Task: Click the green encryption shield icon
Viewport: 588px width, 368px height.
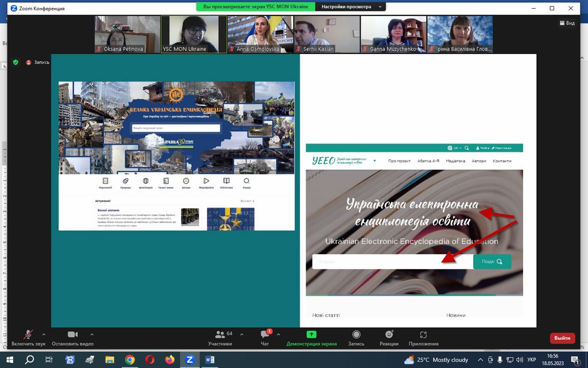Action: click(x=16, y=62)
